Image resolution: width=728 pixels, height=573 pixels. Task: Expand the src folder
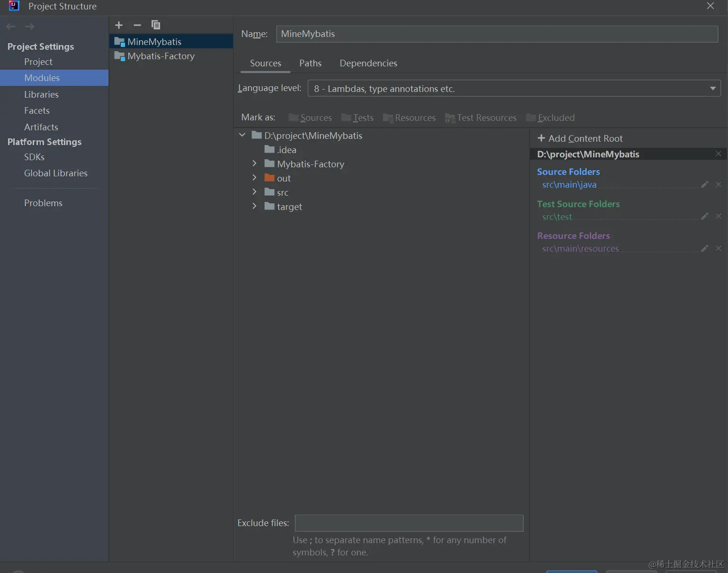tap(254, 192)
